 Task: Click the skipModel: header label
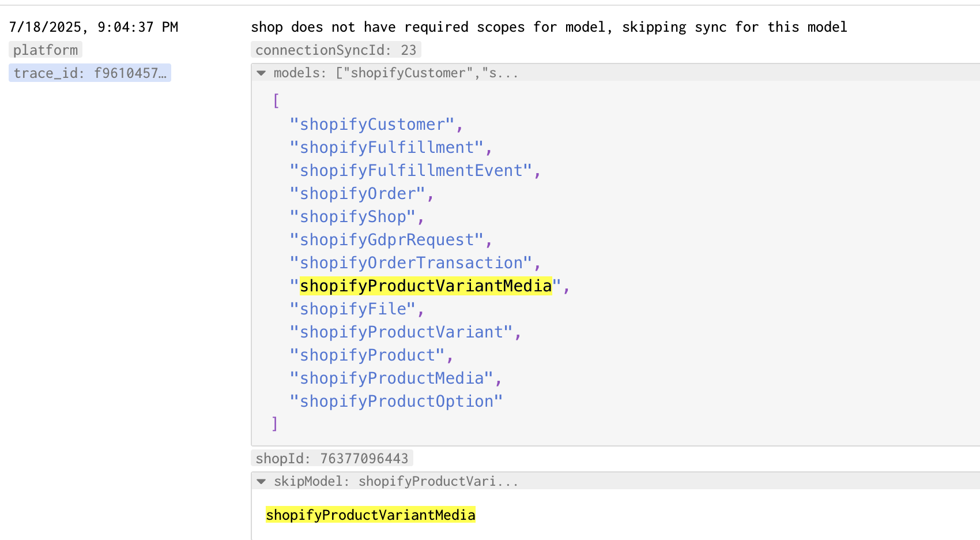[x=395, y=482]
